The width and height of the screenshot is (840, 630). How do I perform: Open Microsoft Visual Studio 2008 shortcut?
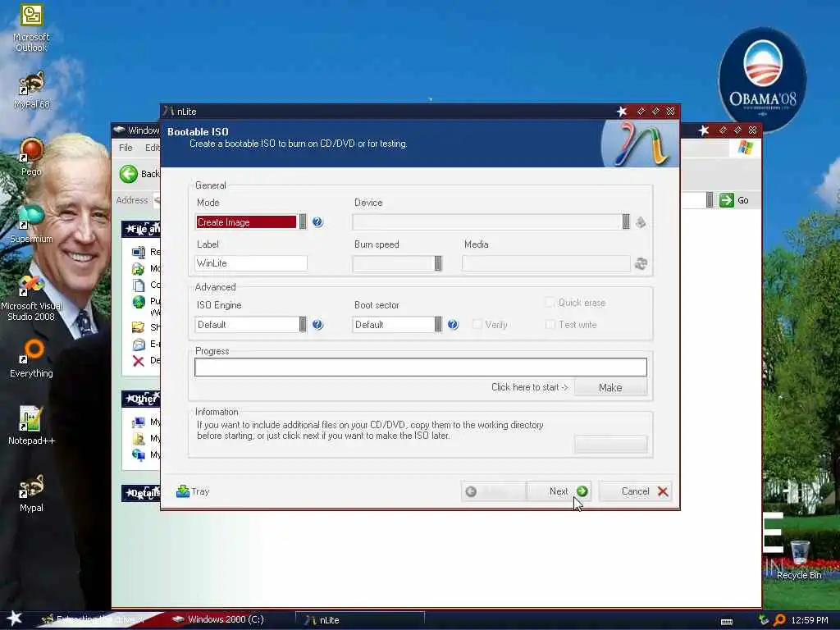point(31,298)
